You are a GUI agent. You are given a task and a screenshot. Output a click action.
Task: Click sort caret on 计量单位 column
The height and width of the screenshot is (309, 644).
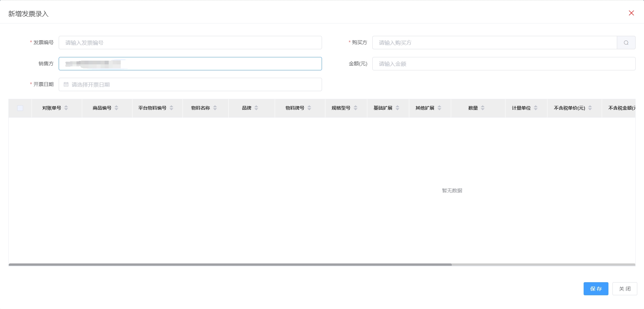click(536, 108)
